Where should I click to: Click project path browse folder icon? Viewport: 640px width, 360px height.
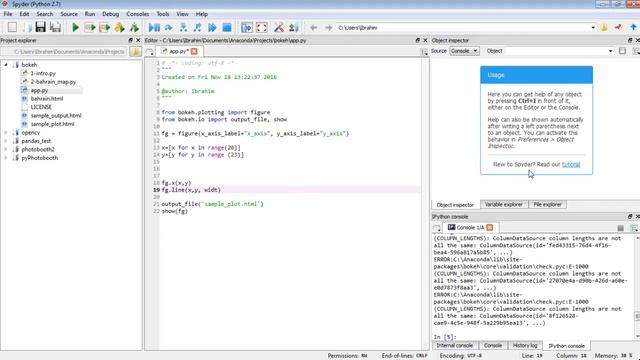(x=136, y=51)
